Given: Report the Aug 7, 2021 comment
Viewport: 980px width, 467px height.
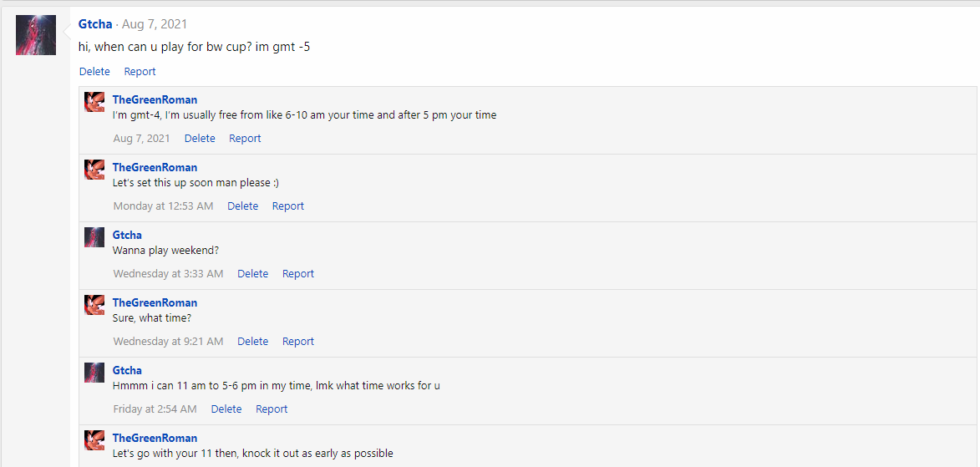Looking at the screenshot, I should point(245,139).
